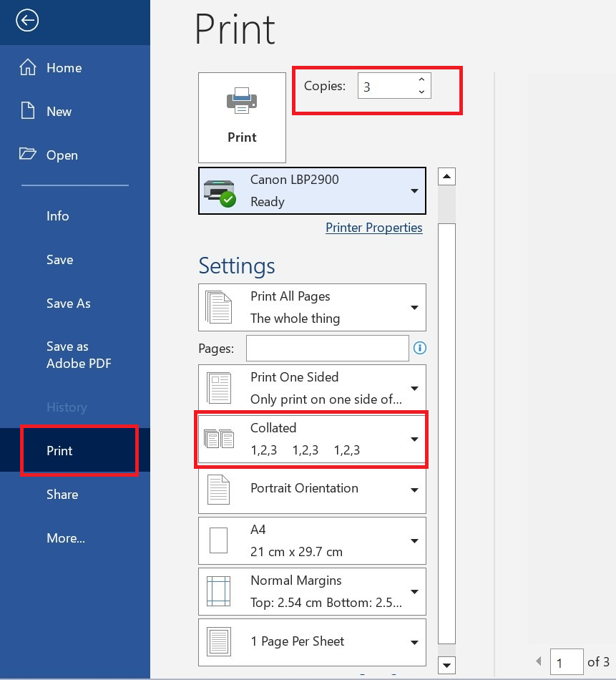Decrease copies with the down arrow
Viewport: 616px width, 680px height.
[x=421, y=92]
